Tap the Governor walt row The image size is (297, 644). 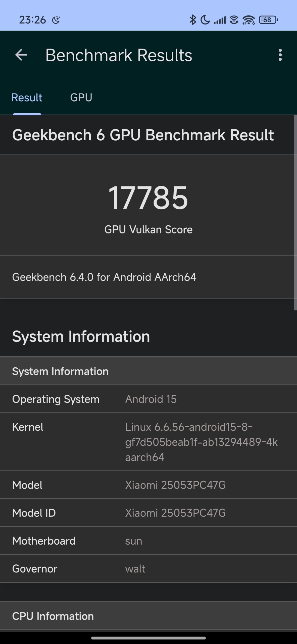(148, 569)
